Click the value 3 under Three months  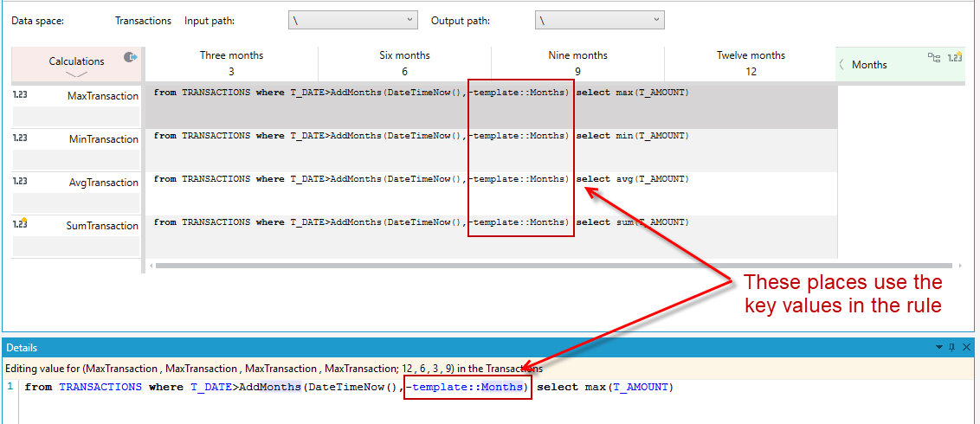point(231,71)
